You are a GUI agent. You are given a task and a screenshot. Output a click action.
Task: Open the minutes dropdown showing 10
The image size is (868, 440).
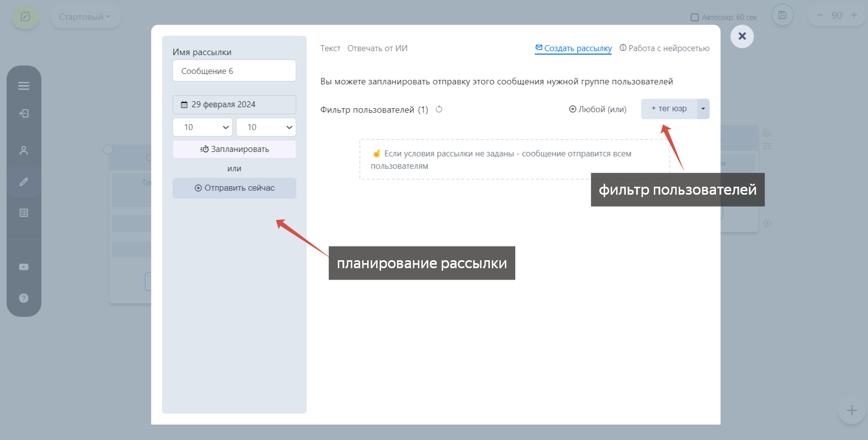[x=266, y=127]
